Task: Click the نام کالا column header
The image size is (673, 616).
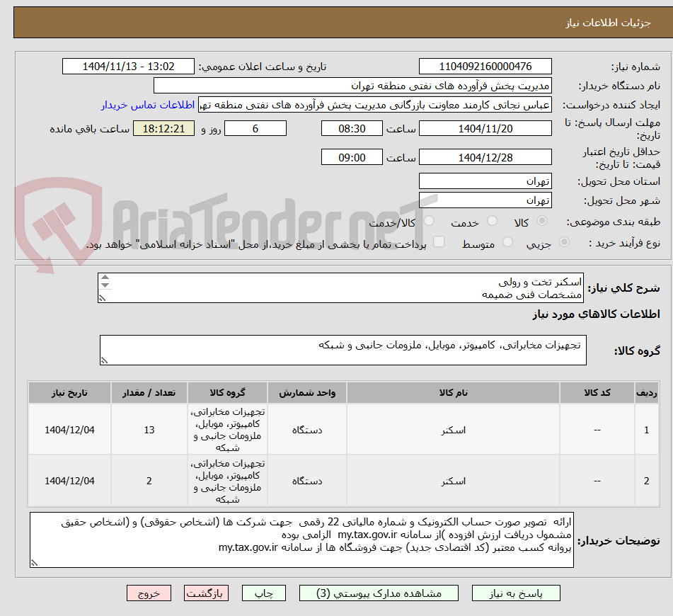Action: 453,393
